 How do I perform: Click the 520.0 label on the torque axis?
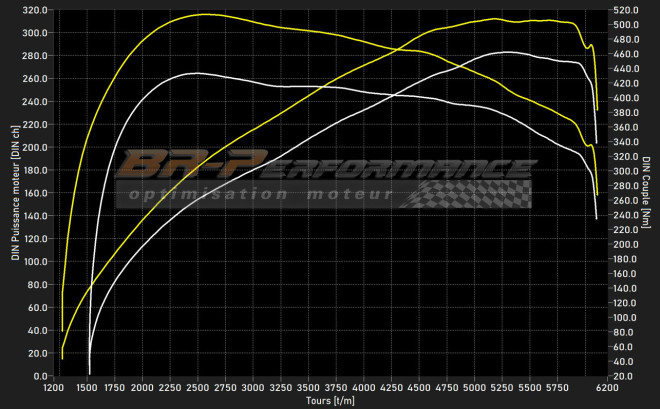coord(626,10)
